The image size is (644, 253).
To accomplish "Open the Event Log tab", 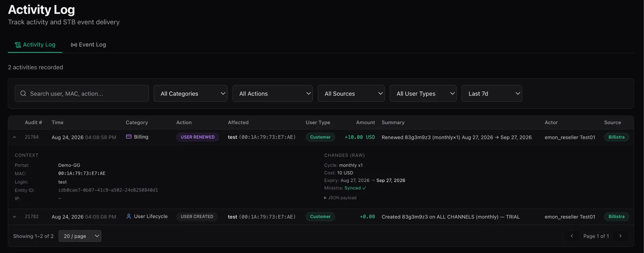I will 88,45.
